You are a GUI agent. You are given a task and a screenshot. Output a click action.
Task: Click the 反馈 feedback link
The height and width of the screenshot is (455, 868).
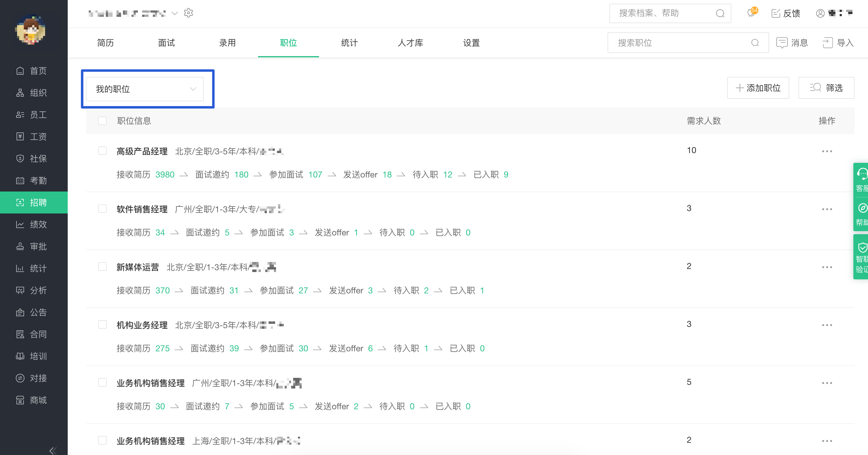(785, 13)
